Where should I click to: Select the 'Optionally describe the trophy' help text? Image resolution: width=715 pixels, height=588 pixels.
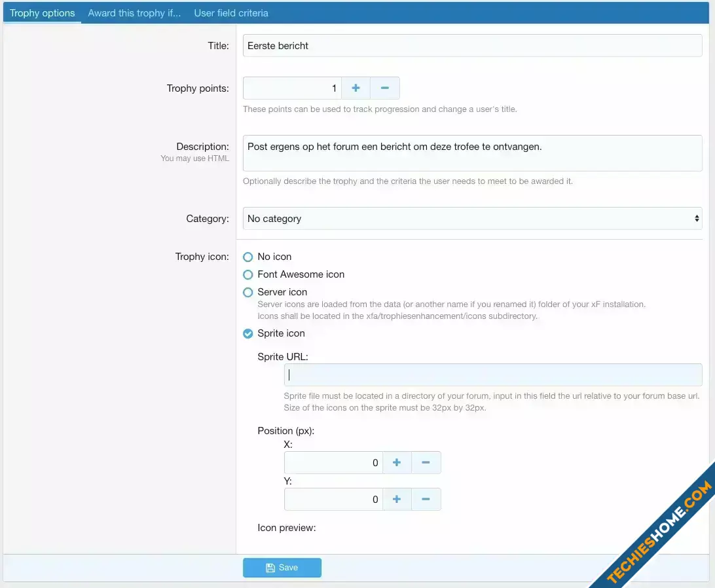[x=408, y=181]
